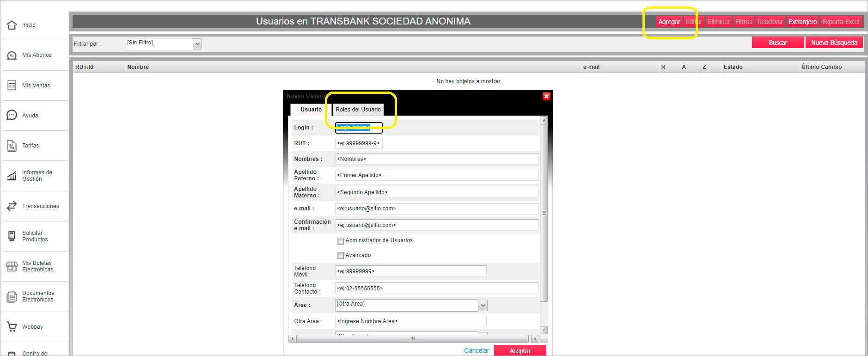Open the Webpay shopping cart icon
Screen dimensions: 868x356
(12, 327)
